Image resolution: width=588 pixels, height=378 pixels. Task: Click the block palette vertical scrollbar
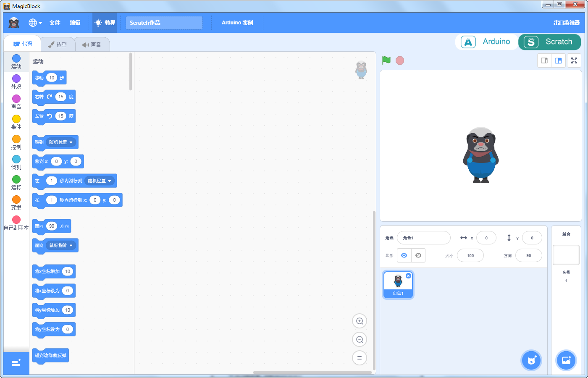(x=131, y=71)
